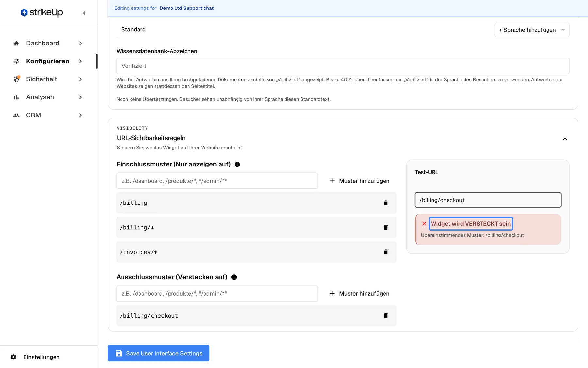The image size is (588, 368).
Task: Expand the Analysen submenu arrow
Action: coord(80,97)
